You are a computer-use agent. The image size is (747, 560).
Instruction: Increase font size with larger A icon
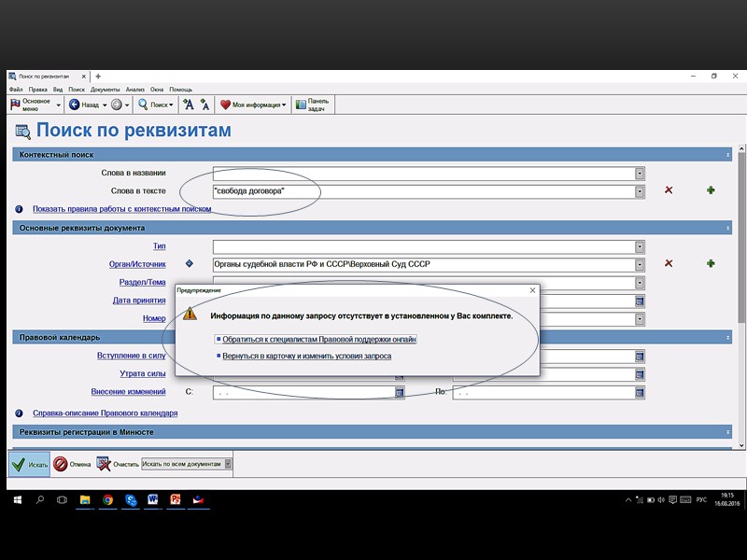(x=189, y=105)
